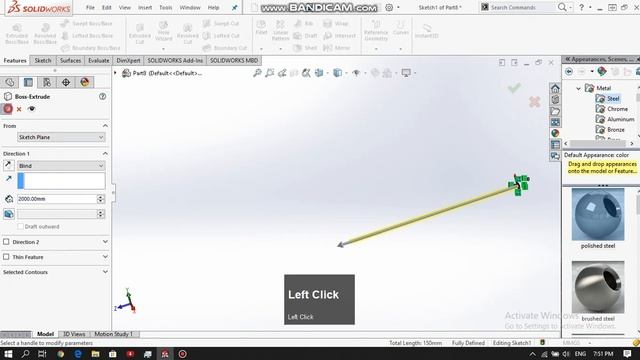Switch to the PropertyManager tab icon

coord(28,82)
